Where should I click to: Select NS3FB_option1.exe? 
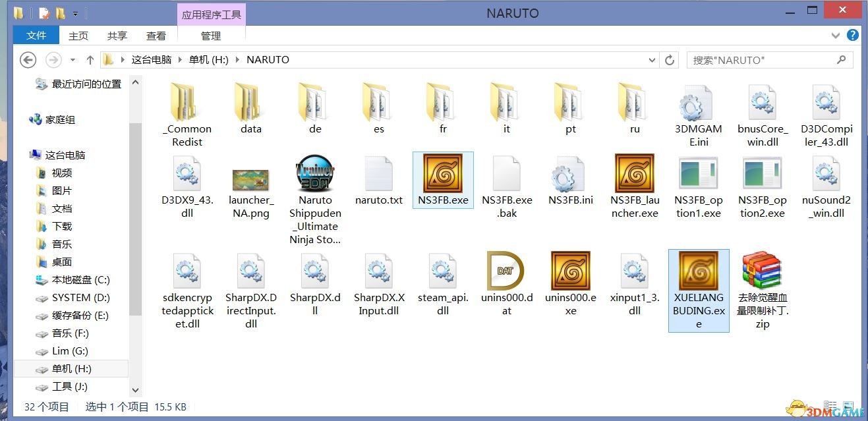coord(699,186)
